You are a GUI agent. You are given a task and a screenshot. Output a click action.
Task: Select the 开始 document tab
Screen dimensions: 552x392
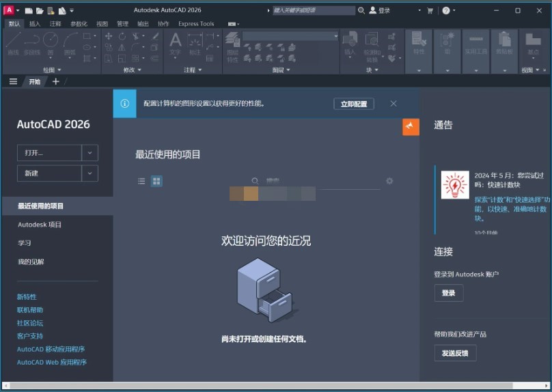(34, 82)
